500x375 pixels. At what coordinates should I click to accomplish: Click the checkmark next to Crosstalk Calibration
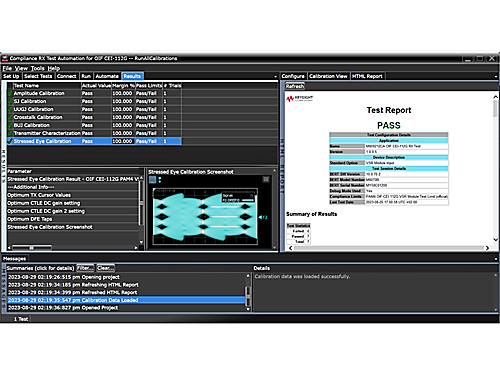(10, 117)
